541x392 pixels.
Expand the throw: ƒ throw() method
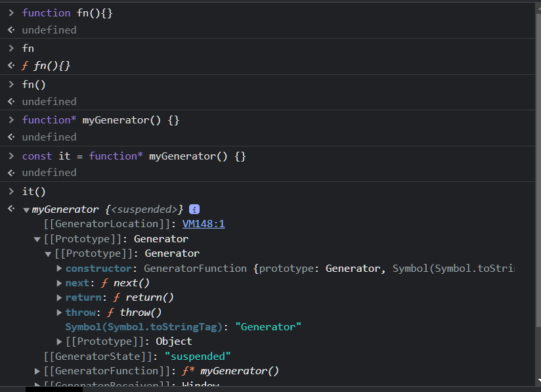click(60, 313)
